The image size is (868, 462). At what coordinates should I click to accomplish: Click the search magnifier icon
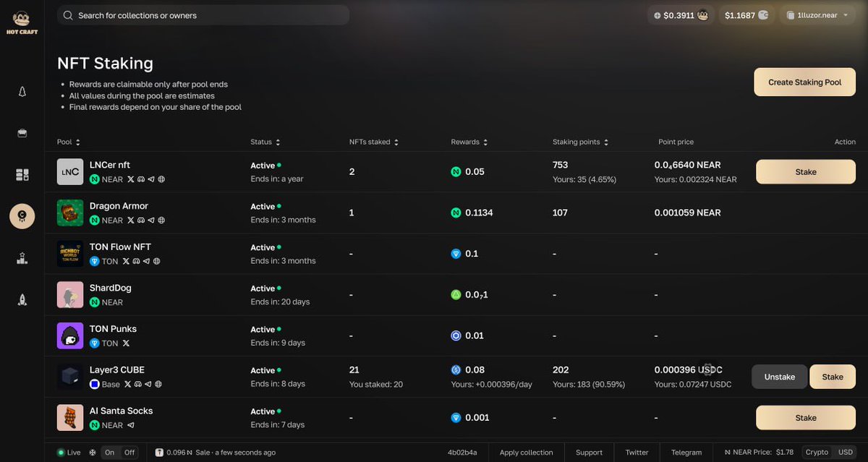tap(68, 15)
